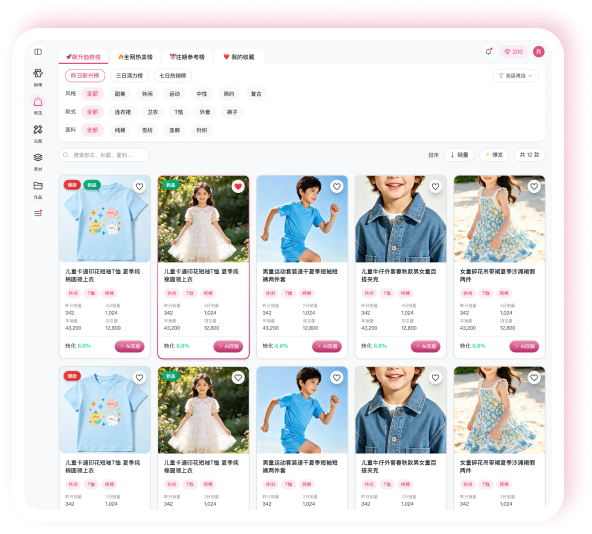Viewport: 592px width, 534px height.
Task: Switch to the 全网热卖榜 tab
Action: point(136,57)
